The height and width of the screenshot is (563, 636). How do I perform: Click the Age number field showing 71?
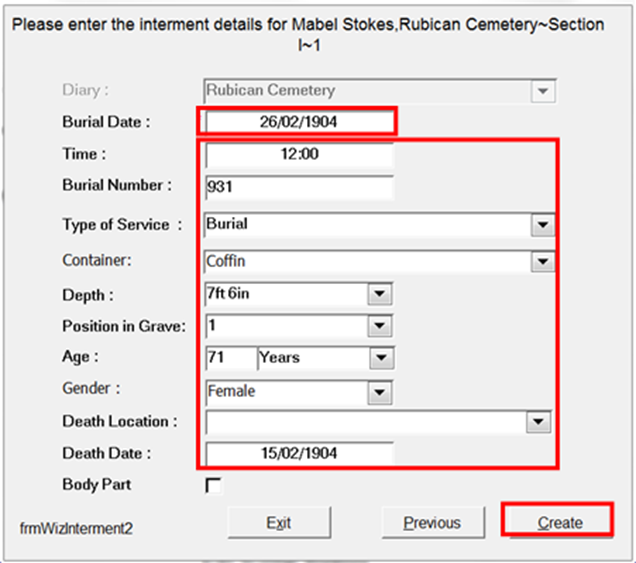[231, 358]
